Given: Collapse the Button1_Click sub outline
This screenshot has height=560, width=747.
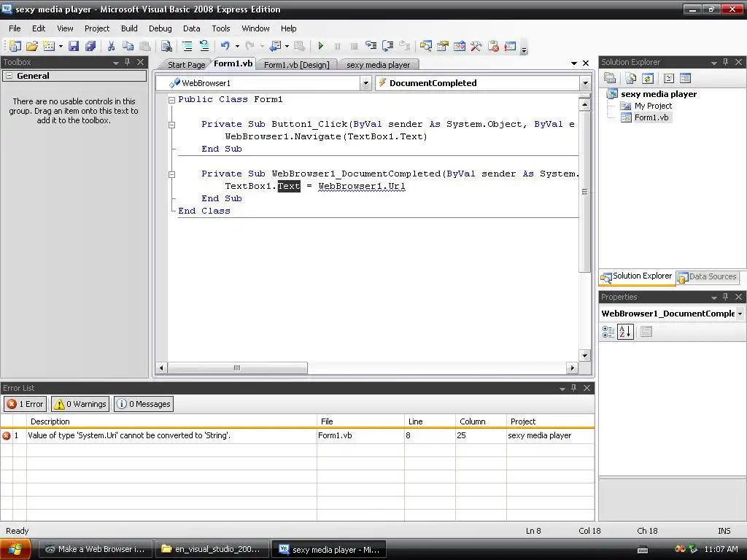Looking at the screenshot, I should (171, 125).
